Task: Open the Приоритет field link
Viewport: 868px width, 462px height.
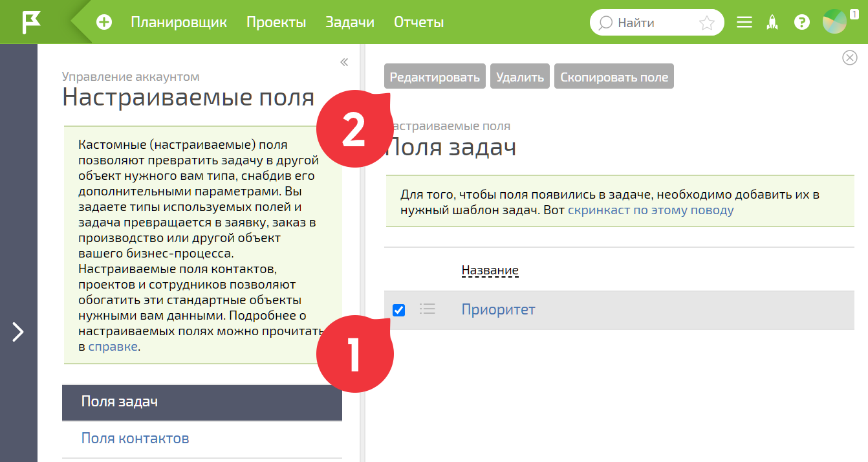Action: (498, 309)
